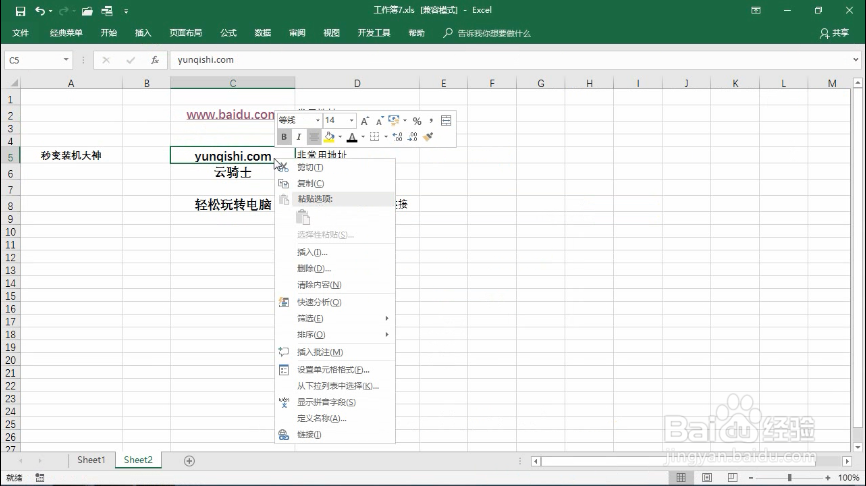
Task: Increase font size in mini toolbar
Action: click(365, 120)
